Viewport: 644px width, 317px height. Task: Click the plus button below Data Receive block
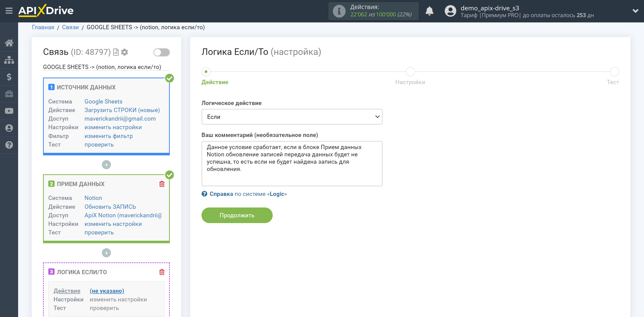click(x=106, y=253)
